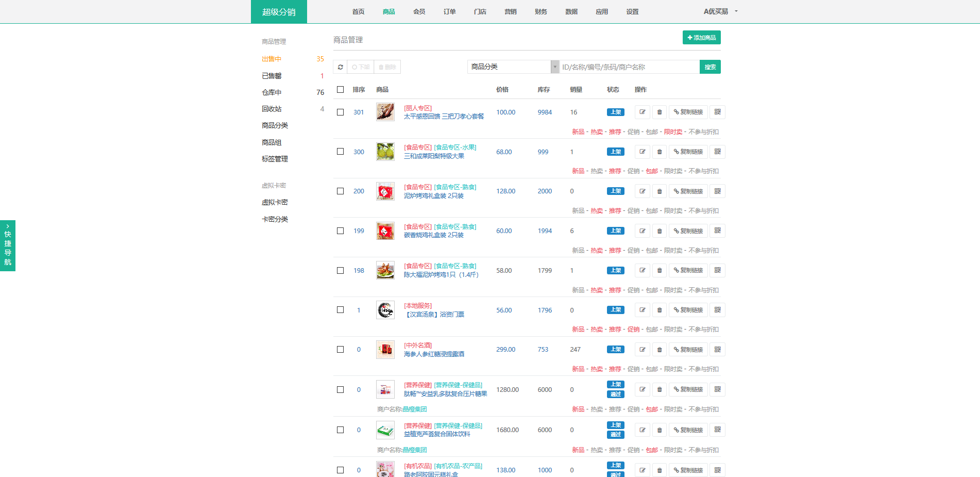Select the checkbox for product 199
Image resolution: width=980 pixels, height=477 pixels.
pos(340,231)
